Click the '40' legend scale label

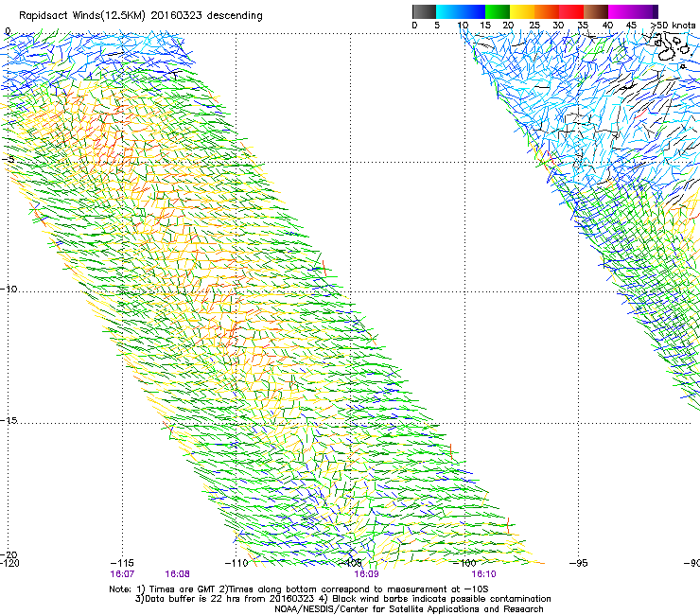[607, 26]
